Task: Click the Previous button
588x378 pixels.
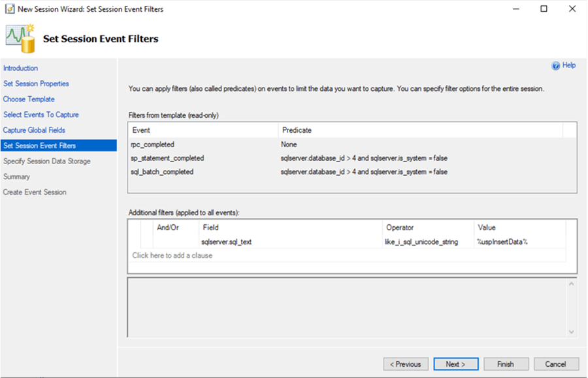Action: [x=405, y=364]
